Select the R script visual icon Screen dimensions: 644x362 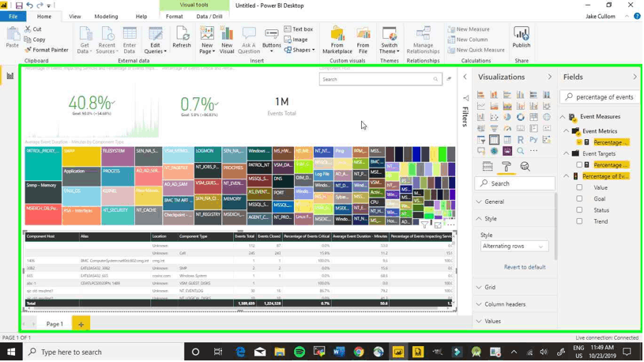click(x=521, y=140)
